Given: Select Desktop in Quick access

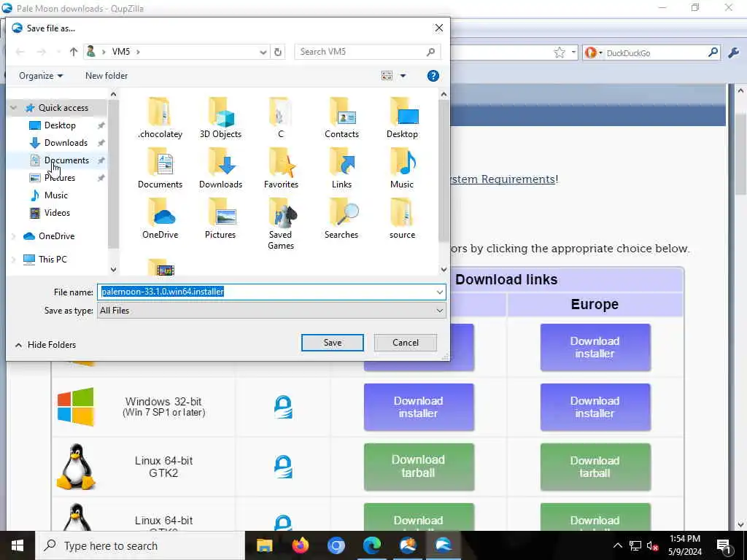Looking at the screenshot, I should (x=60, y=125).
